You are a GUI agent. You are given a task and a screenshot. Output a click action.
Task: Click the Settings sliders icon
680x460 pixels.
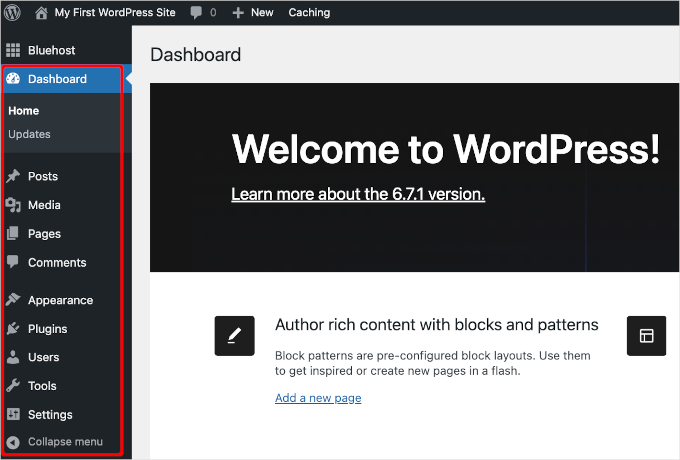13,414
